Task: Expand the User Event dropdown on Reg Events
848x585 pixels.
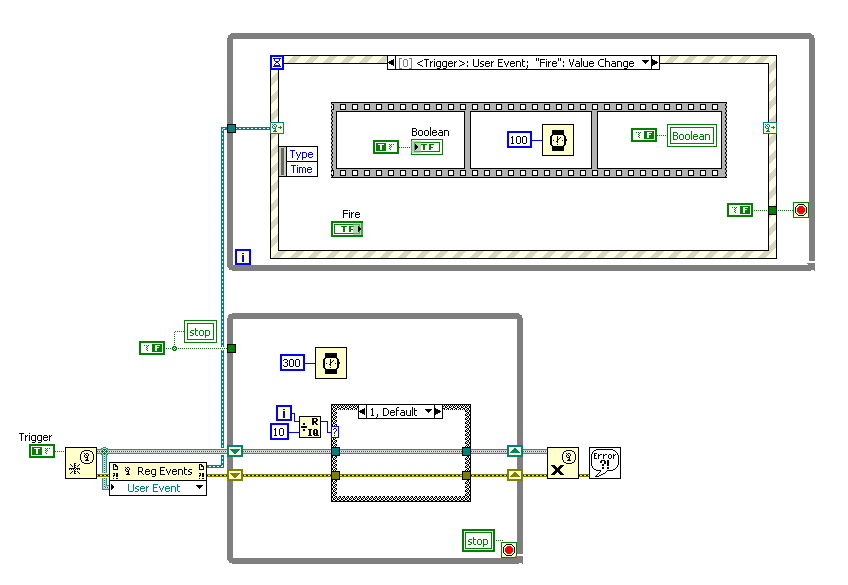Action: click(200, 488)
